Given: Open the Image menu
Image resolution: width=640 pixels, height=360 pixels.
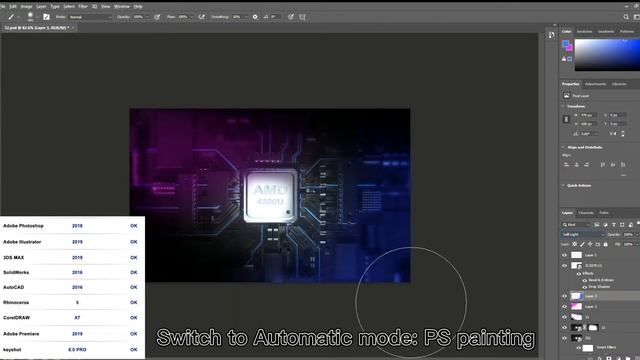Looking at the screenshot, I should tap(26, 7).
